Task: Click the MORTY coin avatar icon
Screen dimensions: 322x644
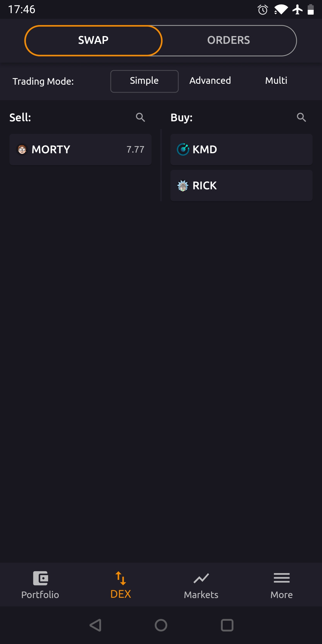Action: point(22,149)
